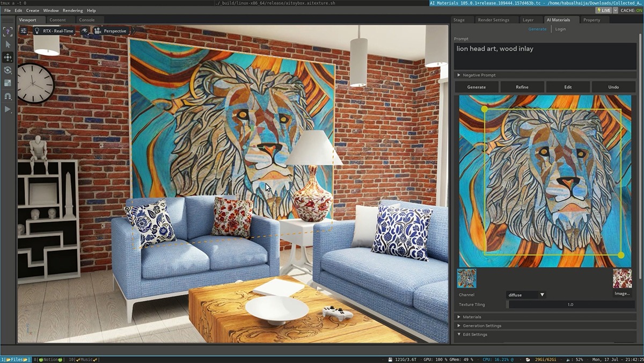Click the Generate button
The image size is (644, 363).
(476, 87)
